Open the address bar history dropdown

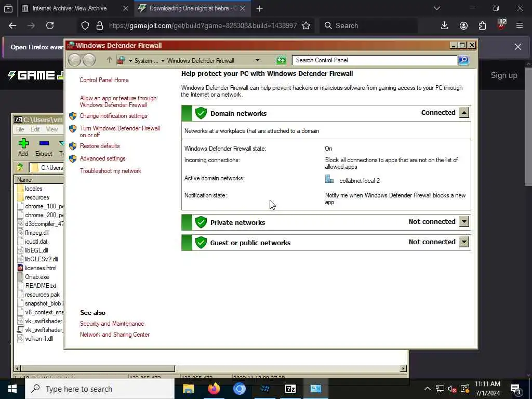[258, 60]
